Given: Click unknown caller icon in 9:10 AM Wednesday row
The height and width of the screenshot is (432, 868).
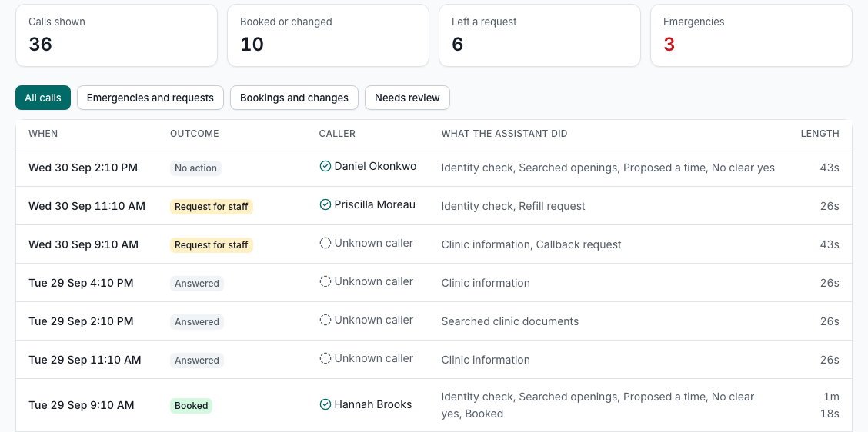Looking at the screenshot, I should (325, 243).
